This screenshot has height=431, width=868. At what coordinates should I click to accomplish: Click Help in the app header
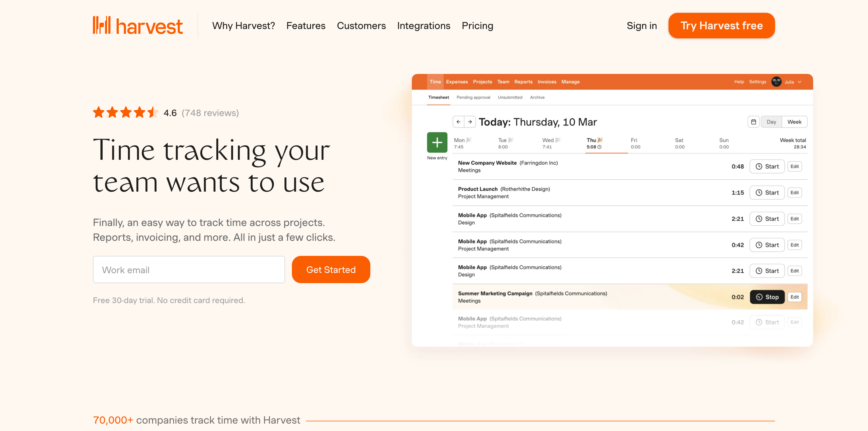739,82
